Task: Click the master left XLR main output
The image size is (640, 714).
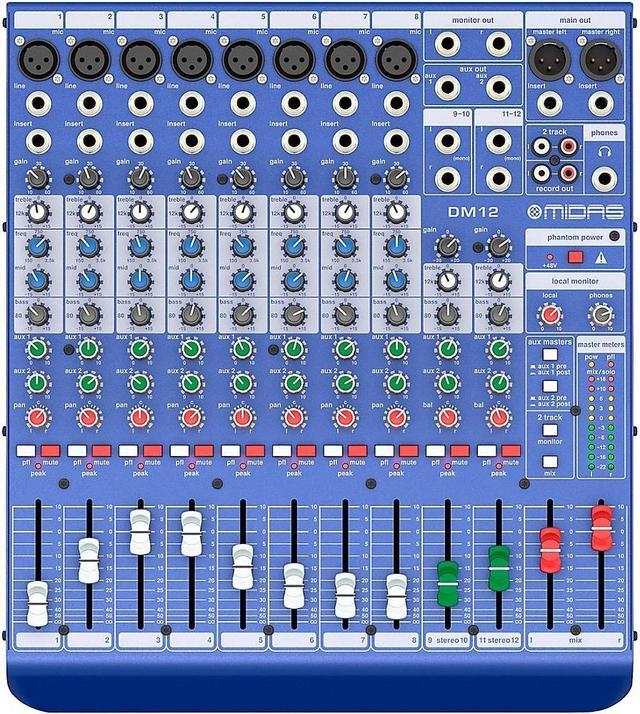Action: (x=550, y=60)
